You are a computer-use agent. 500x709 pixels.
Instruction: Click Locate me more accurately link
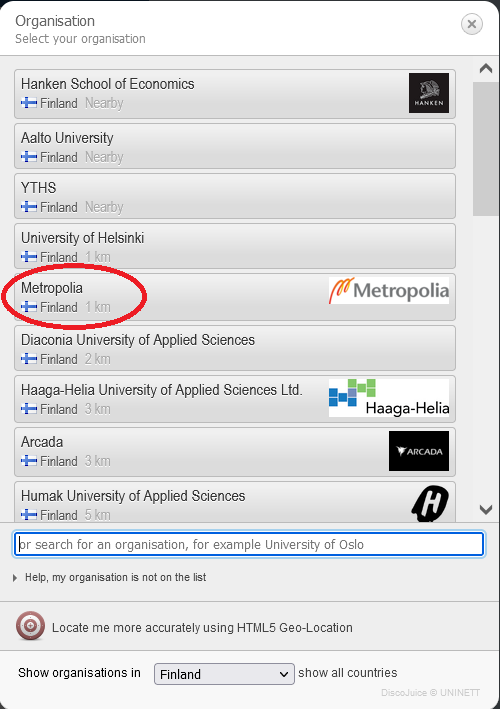[202, 628]
